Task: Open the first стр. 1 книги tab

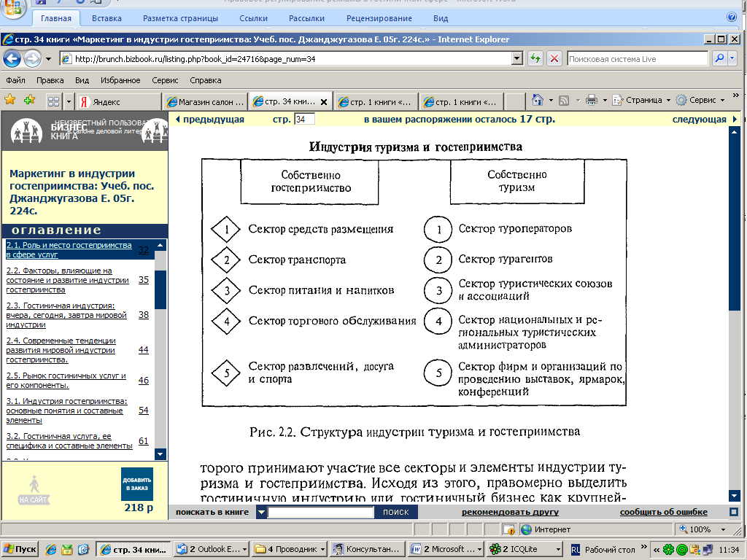Action: pos(376,102)
